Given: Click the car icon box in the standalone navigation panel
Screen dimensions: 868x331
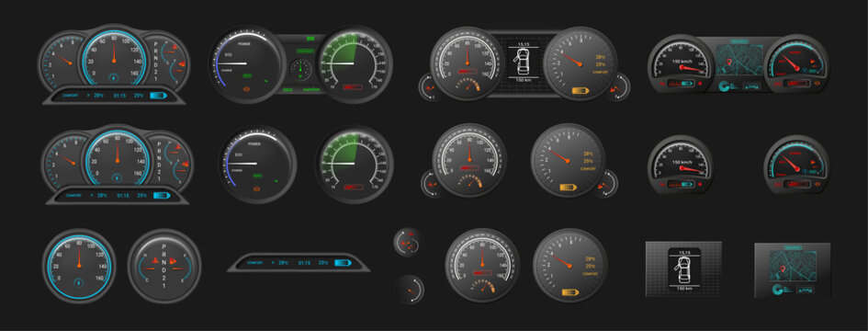Looking at the screenshot, I should 806,290.
